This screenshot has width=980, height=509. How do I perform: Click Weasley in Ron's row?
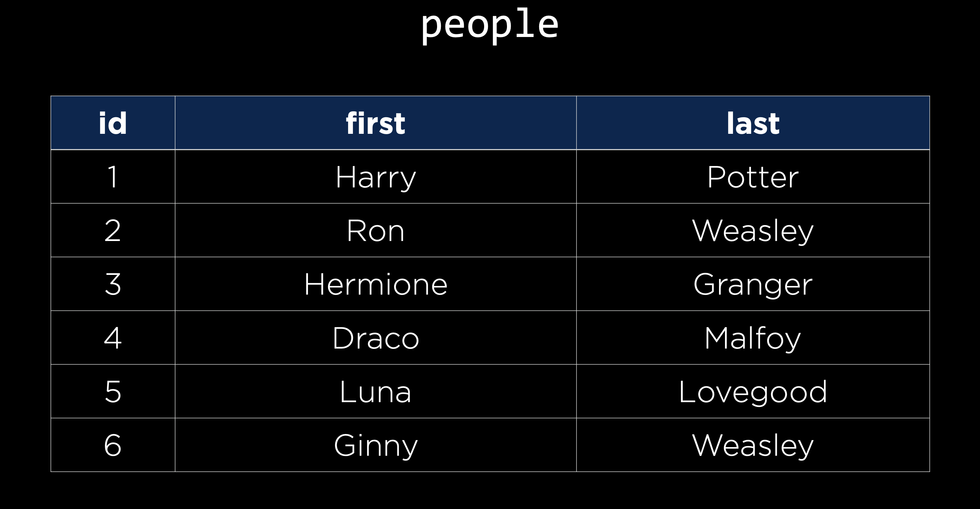pos(753,231)
